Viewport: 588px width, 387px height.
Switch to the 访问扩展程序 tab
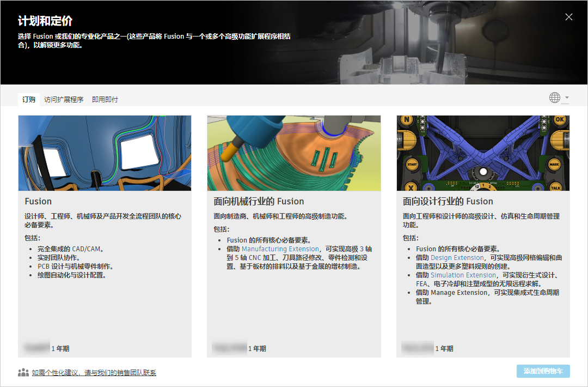pos(63,99)
